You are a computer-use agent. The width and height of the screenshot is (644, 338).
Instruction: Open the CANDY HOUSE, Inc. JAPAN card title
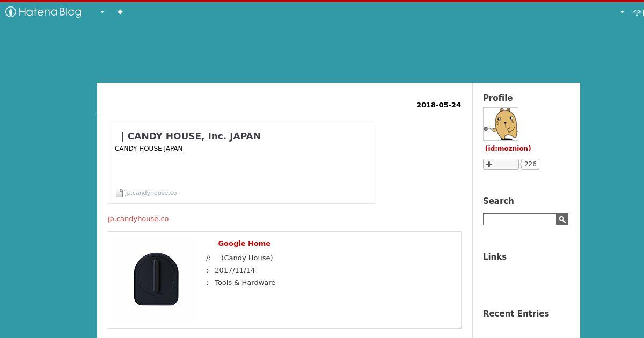(x=191, y=136)
